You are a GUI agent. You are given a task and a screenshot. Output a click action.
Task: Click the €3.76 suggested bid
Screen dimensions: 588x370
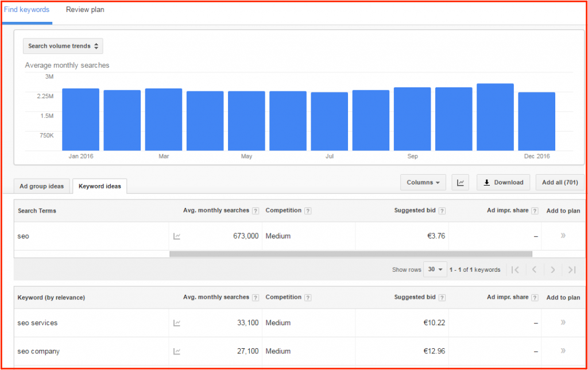pyautogui.click(x=436, y=236)
